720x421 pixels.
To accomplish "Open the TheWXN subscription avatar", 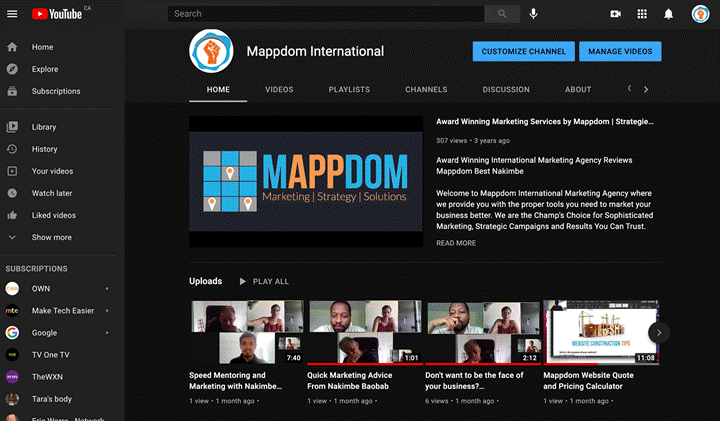I will [x=12, y=376].
